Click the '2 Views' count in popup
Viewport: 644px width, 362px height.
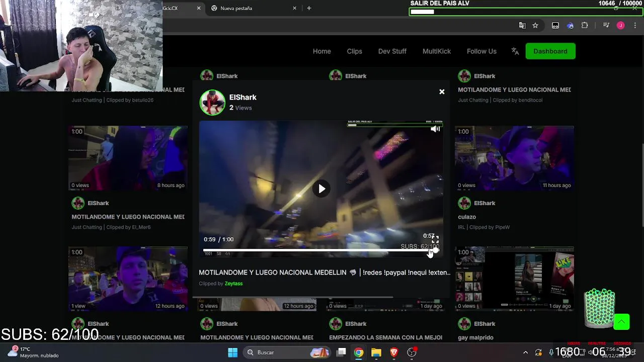coord(240,108)
